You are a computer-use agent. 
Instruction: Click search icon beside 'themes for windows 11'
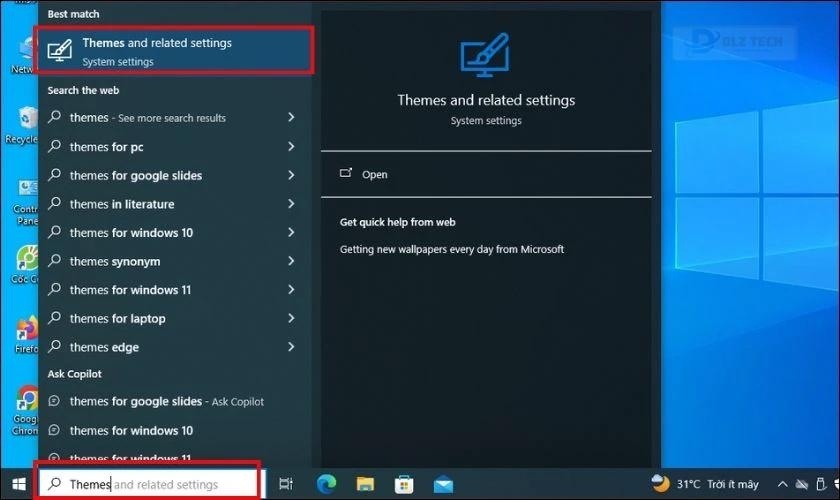coord(54,289)
